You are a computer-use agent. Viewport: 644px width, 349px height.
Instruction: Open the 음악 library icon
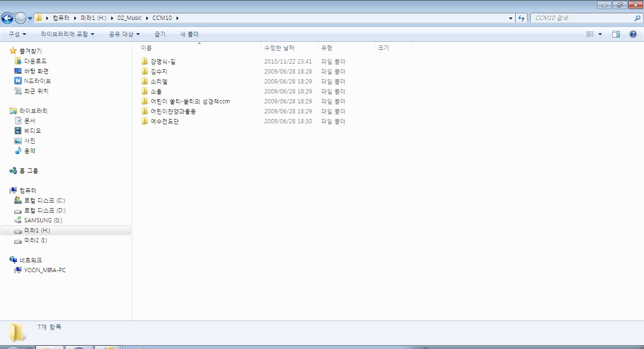click(x=18, y=151)
